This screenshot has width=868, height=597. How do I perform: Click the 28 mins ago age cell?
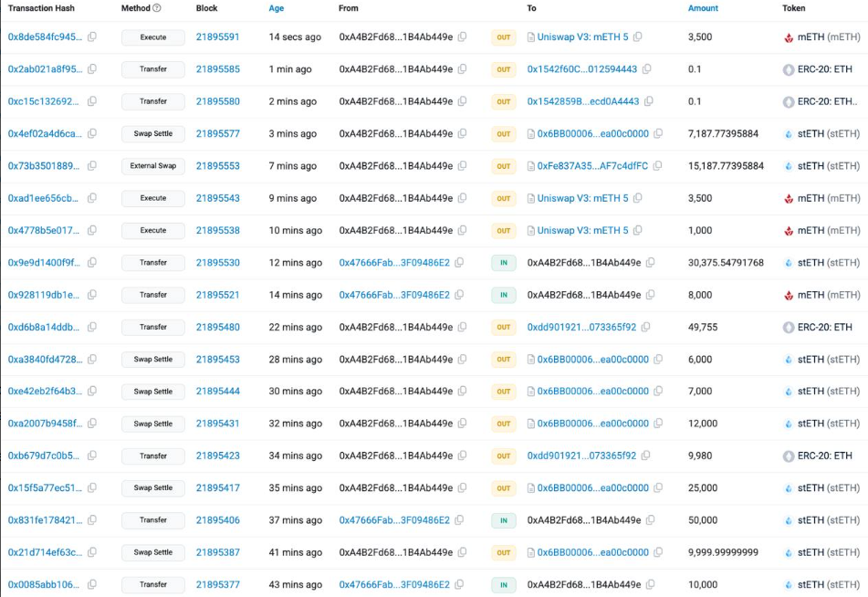point(295,359)
